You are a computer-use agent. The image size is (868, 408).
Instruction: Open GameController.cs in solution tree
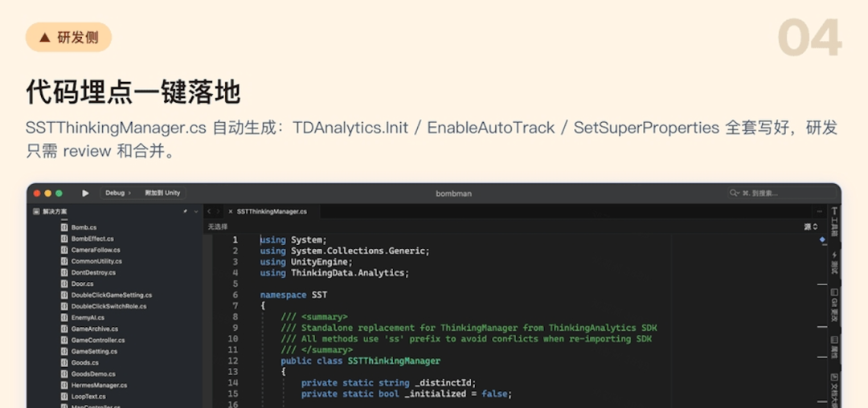click(98, 340)
